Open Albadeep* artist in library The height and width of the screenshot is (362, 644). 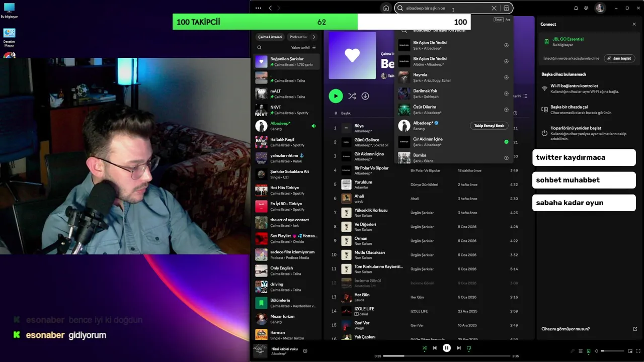pos(286,126)
